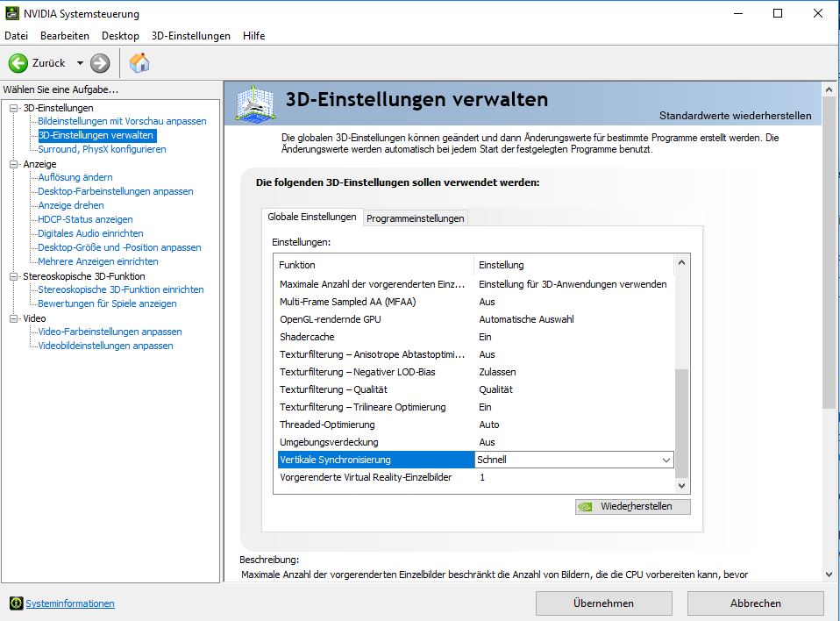The width and height of the screenshot is (840, 621).
Task: Select the Multi-Frame Sampled AA (MFAA) row
Action: tap(476, 302)
